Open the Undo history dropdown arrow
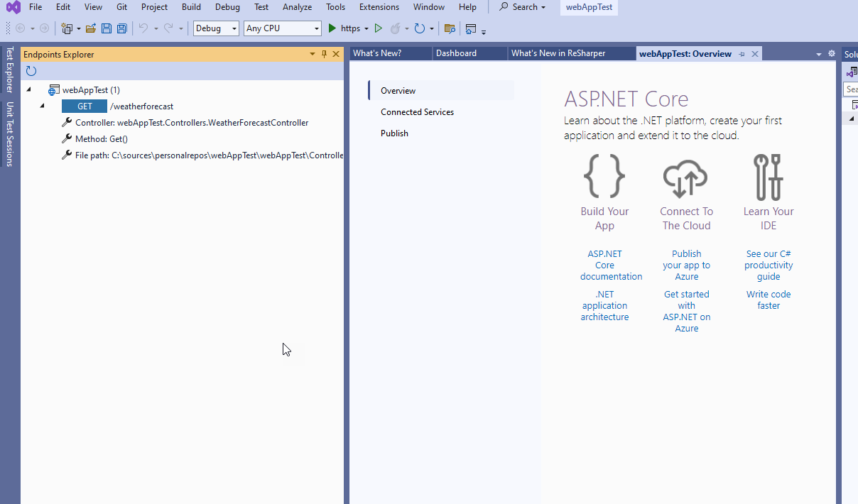858x504 pixels. (x=155, y=29)
